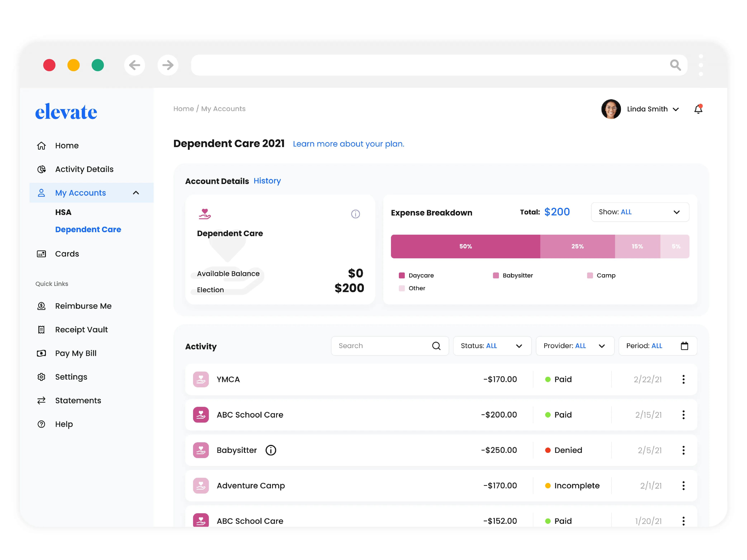The width and height of the screenshot is (747, 560).
Task: Go to Statements page
Action: [x=78, y=400]
